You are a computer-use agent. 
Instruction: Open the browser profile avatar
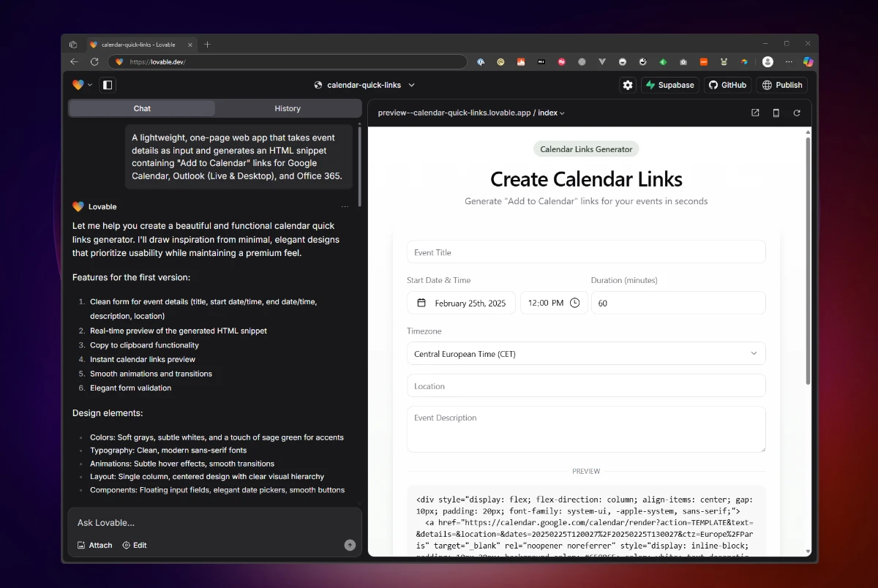coord(768,62)
